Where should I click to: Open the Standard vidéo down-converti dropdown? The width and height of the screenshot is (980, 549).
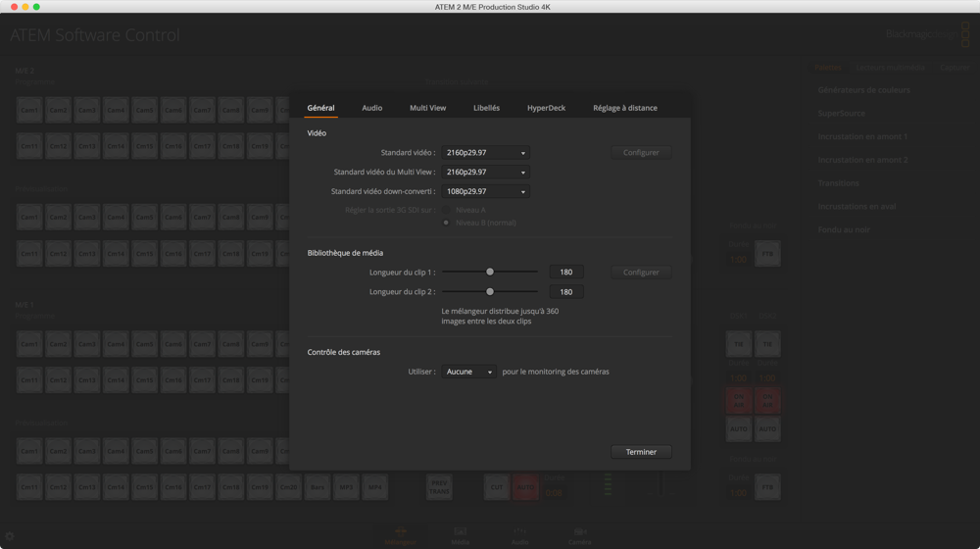486,191
